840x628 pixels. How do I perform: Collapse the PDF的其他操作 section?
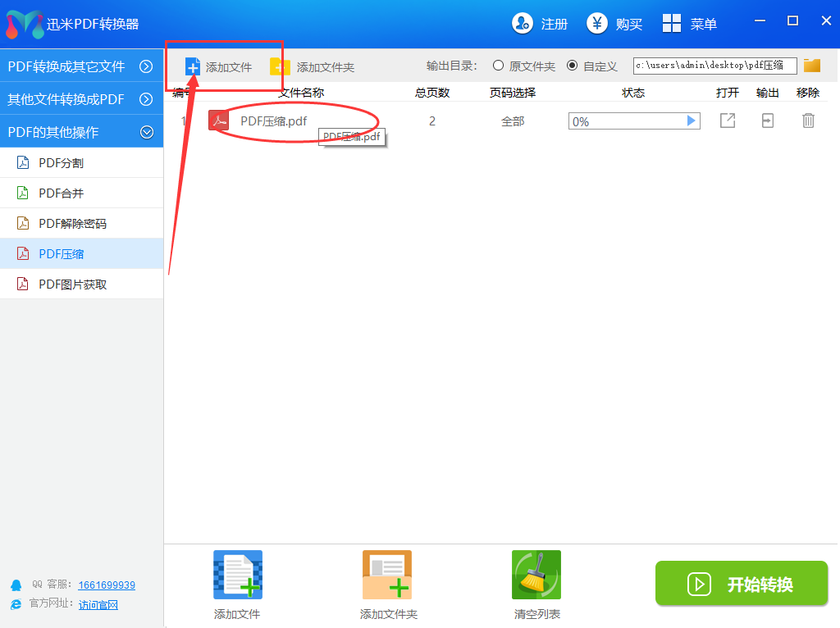point(146,132)
